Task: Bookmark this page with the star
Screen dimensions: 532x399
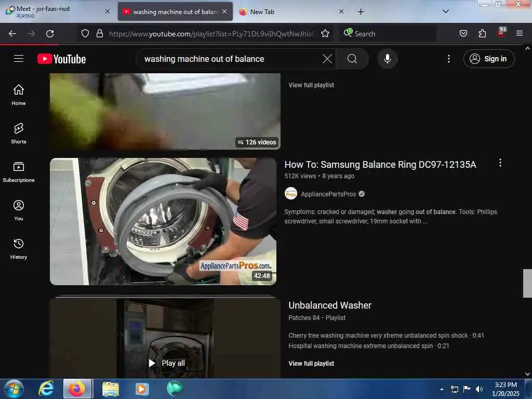Action: point(325,33)
